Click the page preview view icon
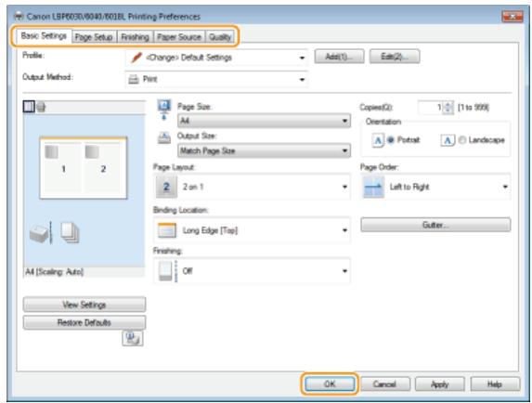Screen dimensions: 532x403 click(29, 107)
